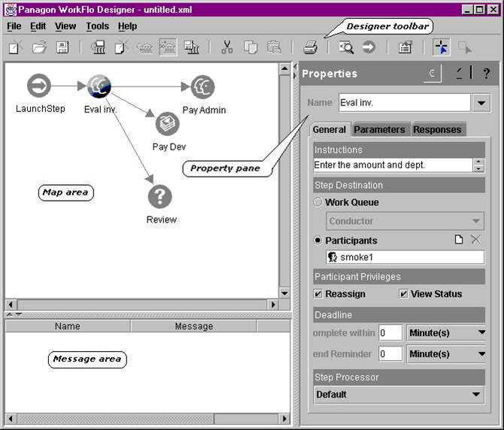The height and width of the screenshot is (430, 504).
Task: Click the Cut scissors toolbar icon
Action: (x=226, y=47)
